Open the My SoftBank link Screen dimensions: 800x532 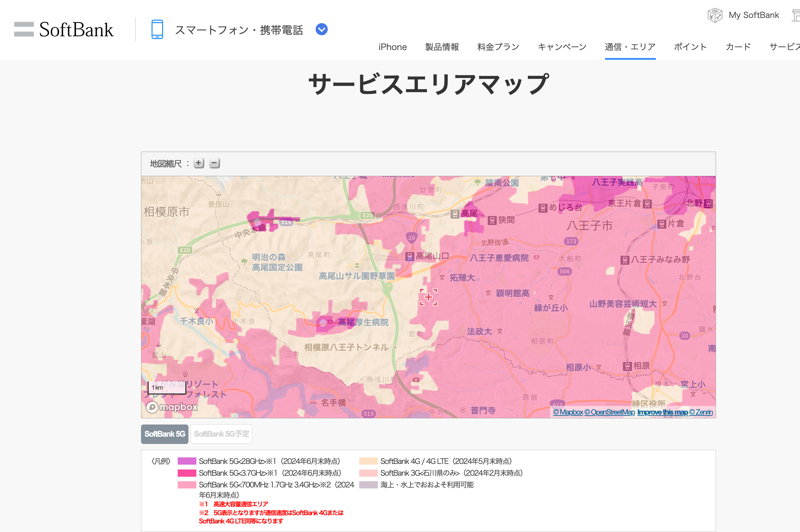tap(754, 15)
